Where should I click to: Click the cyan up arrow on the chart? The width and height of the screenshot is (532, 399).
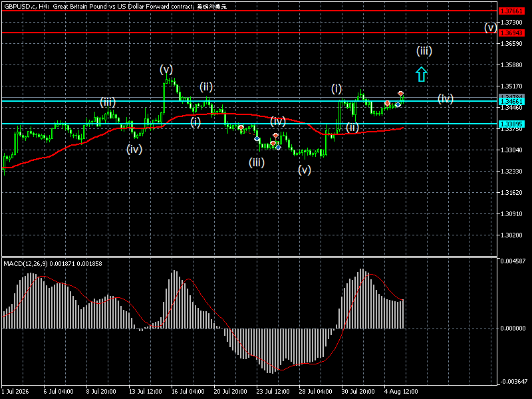point(422,74)
